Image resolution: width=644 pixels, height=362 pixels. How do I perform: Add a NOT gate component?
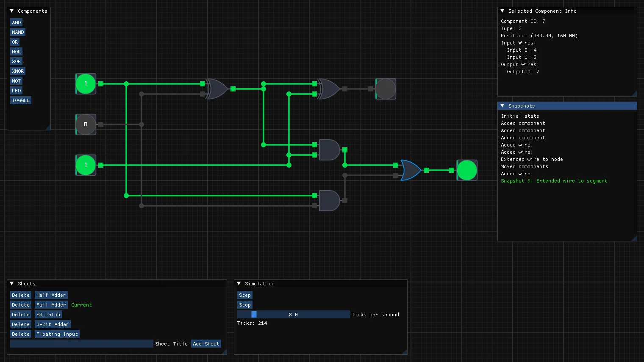pos(17,81)
